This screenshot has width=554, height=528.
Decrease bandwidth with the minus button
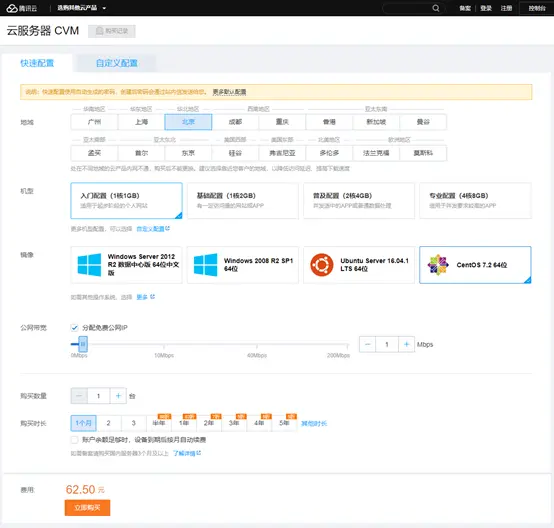pyautogui.click(x=367, y=344)
